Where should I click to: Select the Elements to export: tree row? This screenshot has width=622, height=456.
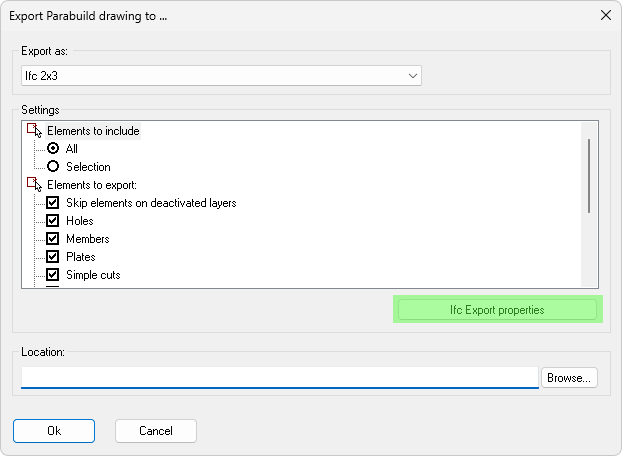coord(92,185)
